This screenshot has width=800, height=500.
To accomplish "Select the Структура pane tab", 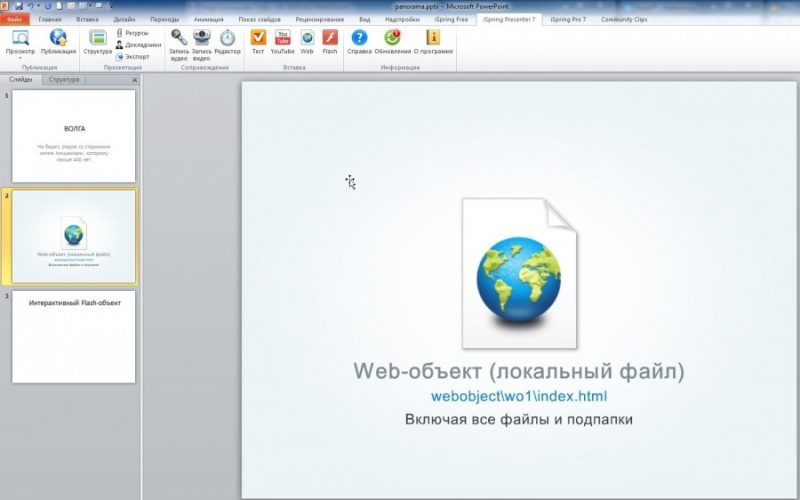I will [x=64, y=80].
